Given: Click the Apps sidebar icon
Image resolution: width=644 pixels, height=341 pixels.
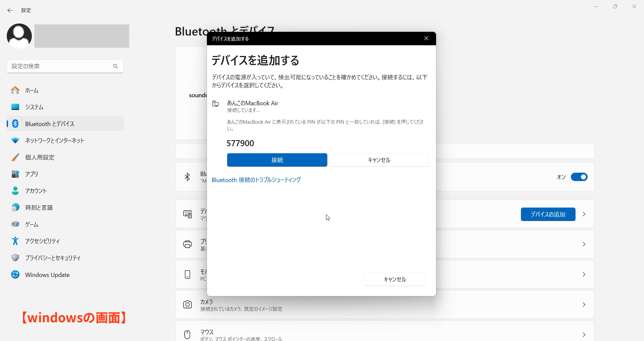Looking at the screenshot, I should pyautogui.click(x=15, y=174).
